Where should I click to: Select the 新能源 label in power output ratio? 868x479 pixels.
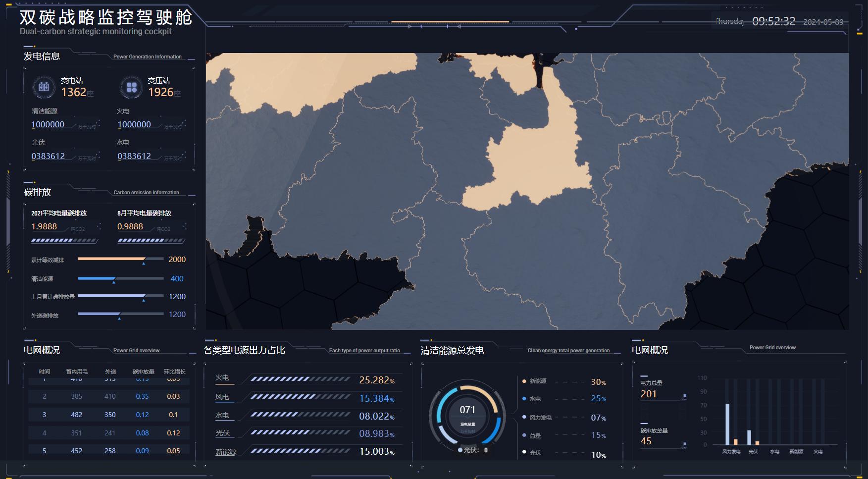pyautogui.click(x=226, y=452)
